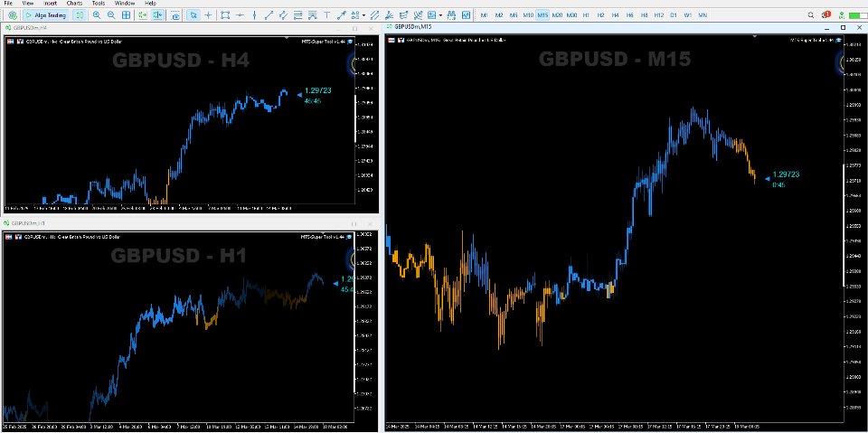Open the Help menu

pos(150,3)
